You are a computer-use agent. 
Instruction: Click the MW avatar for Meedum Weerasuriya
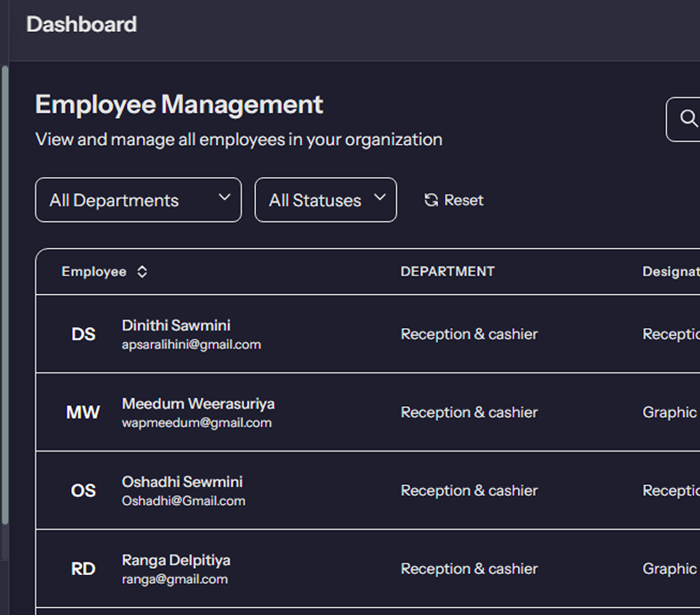click(x=84, y=412)
